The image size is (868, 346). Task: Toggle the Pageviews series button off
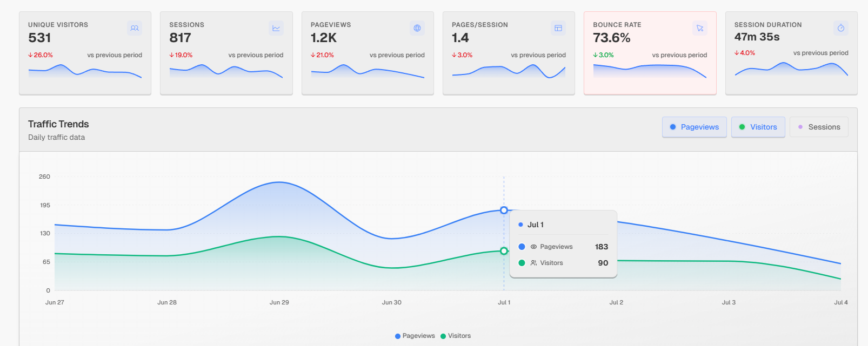pyautogui.click(x=694, y=127)
